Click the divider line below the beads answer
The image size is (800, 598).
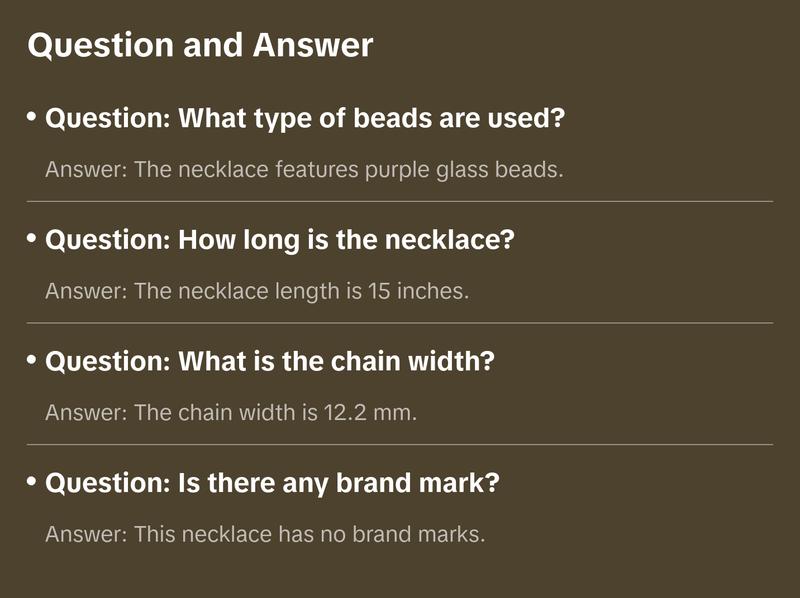tap(400, 201)
